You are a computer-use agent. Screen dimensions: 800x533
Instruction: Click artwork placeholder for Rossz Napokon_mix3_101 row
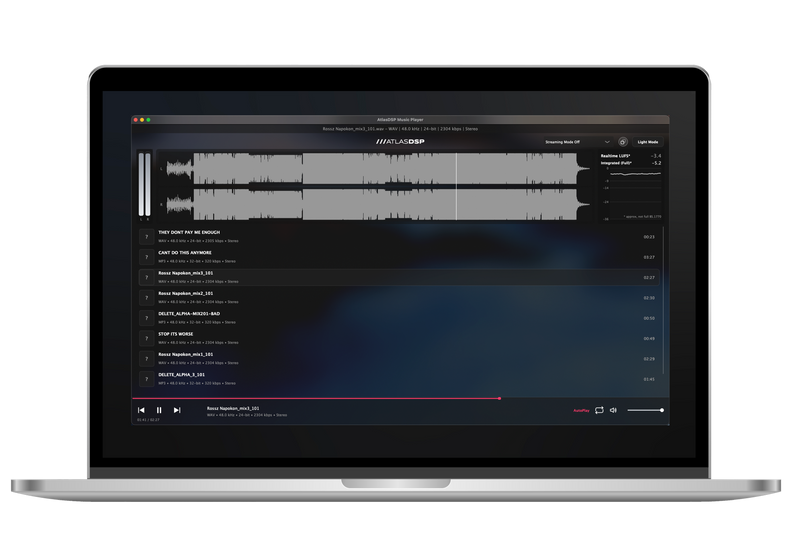[x=146, y=277]
